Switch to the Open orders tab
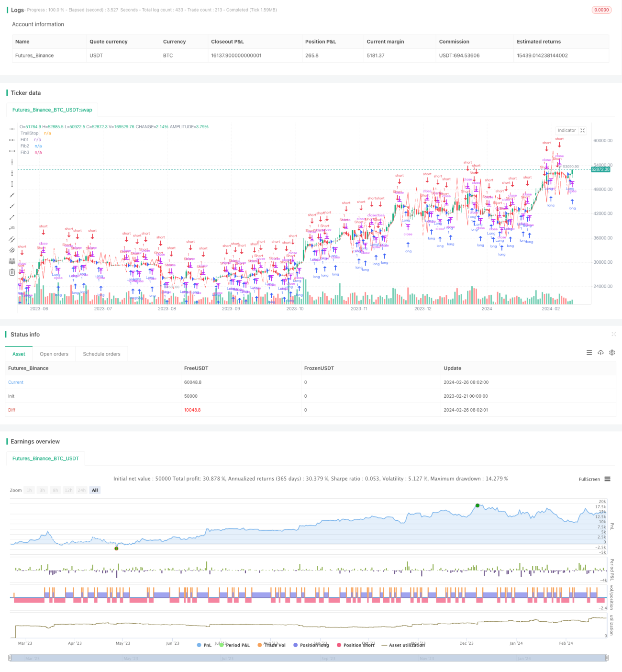 click(54, 354)
